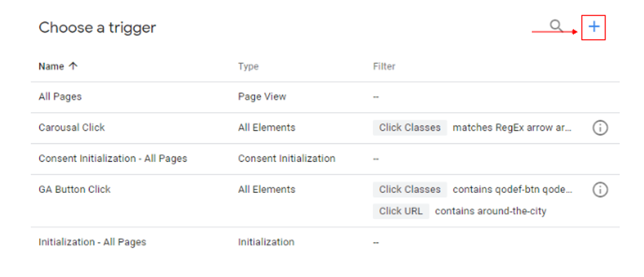Open info icon for Carousel Click row

pyautogui.click(x=600, y=128)
